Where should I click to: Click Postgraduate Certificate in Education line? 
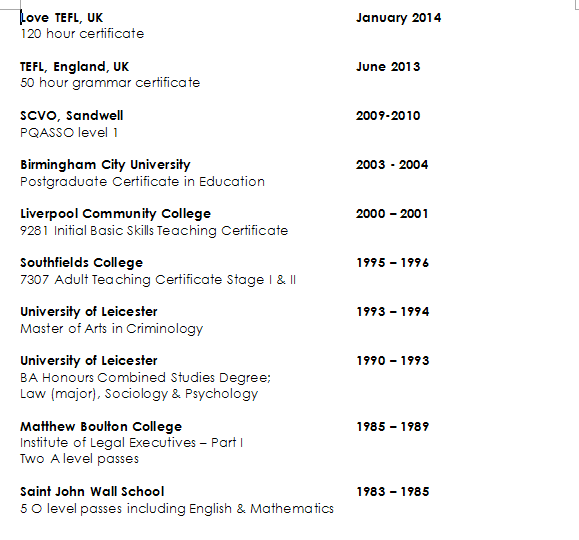(x=143, y=182)
